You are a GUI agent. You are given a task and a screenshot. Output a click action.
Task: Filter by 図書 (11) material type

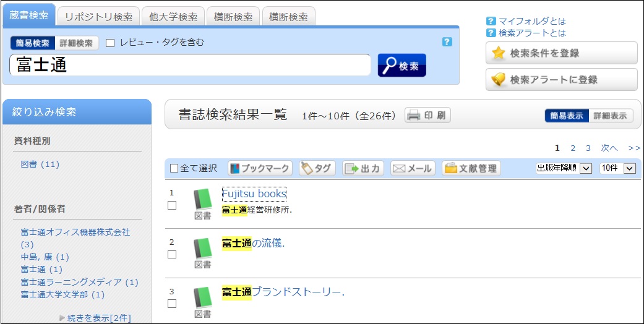pos(40,164)
